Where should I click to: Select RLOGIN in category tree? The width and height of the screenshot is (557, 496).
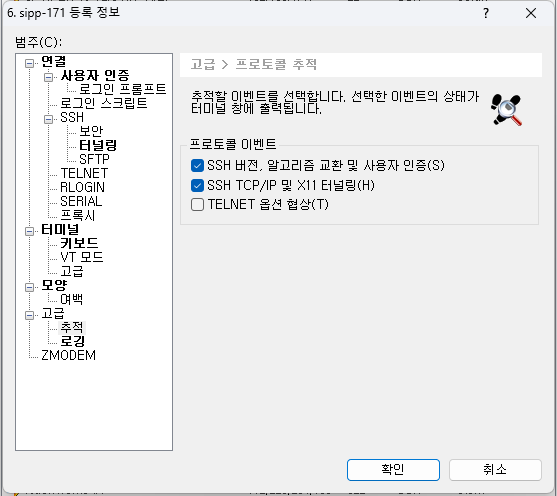click(82, 187)
